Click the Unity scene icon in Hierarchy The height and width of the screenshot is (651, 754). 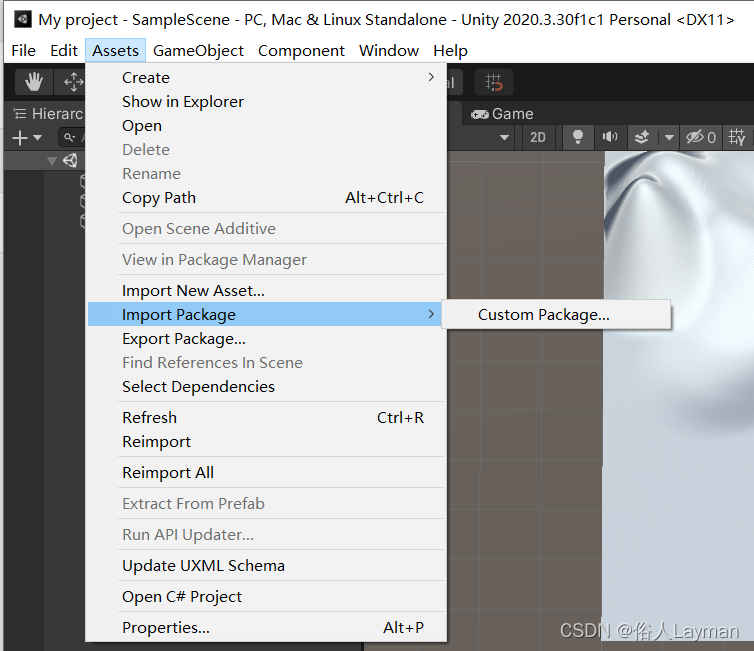point(70,160)
